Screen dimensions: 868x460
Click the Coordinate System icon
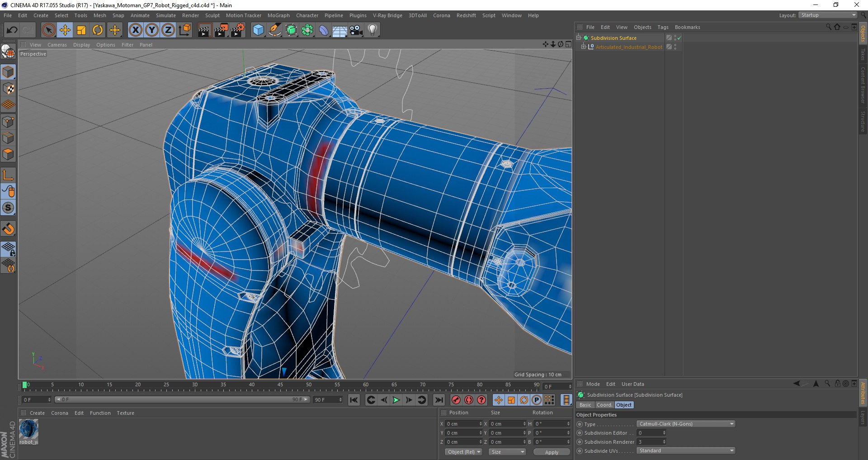tap(185, 30)
